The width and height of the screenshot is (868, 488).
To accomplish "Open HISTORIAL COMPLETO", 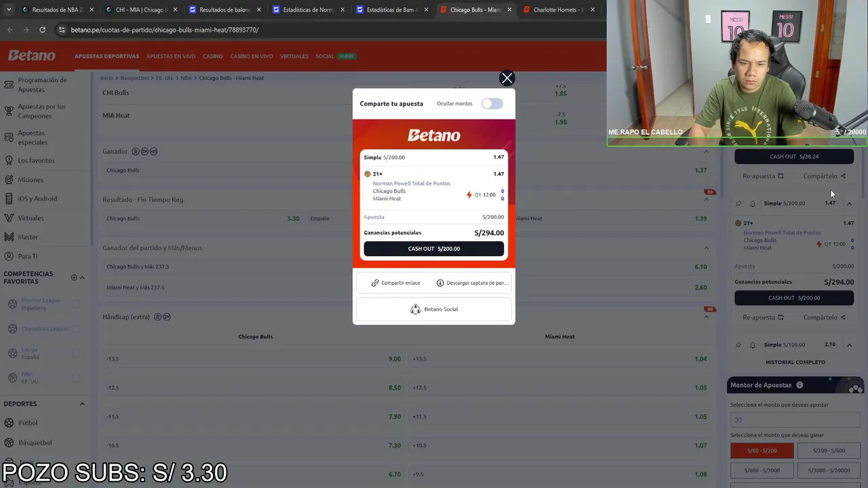I will point(795,362).
